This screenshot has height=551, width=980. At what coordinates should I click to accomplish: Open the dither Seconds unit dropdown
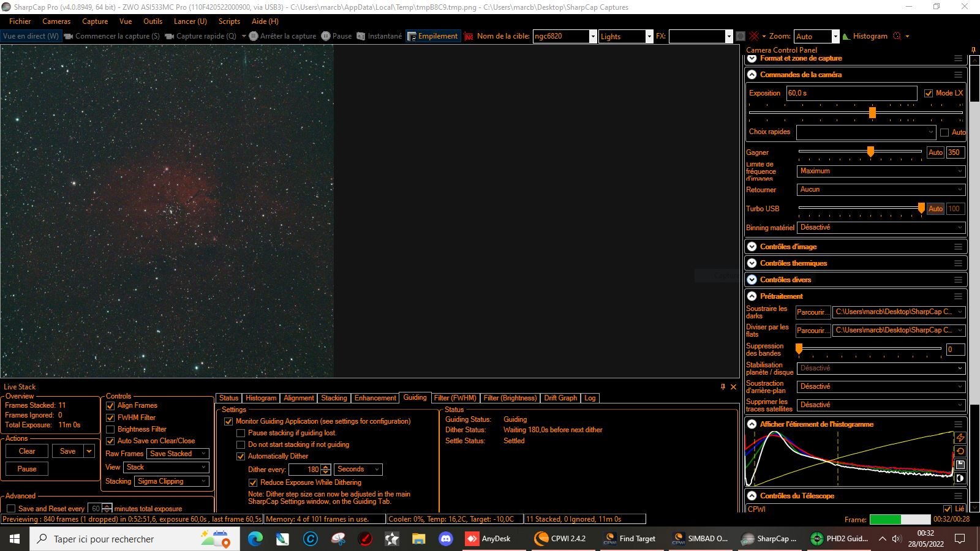[358, 470]
